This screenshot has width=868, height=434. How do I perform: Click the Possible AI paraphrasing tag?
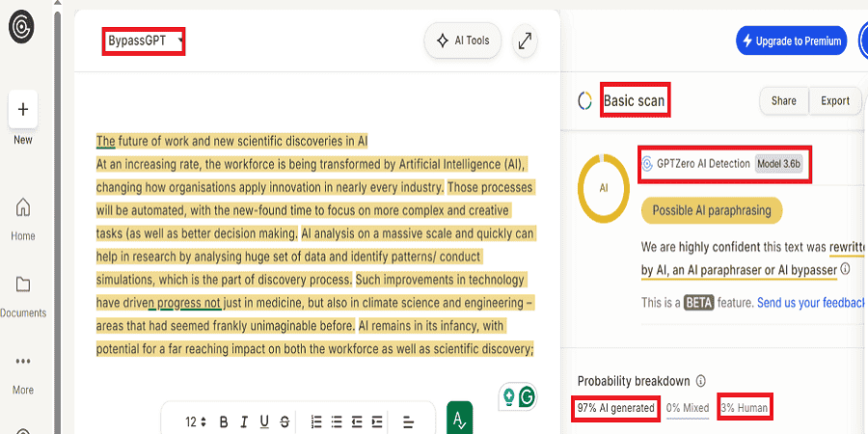712,210
